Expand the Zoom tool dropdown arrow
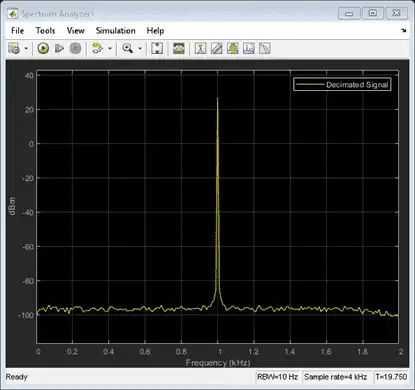 click(140, 49)
